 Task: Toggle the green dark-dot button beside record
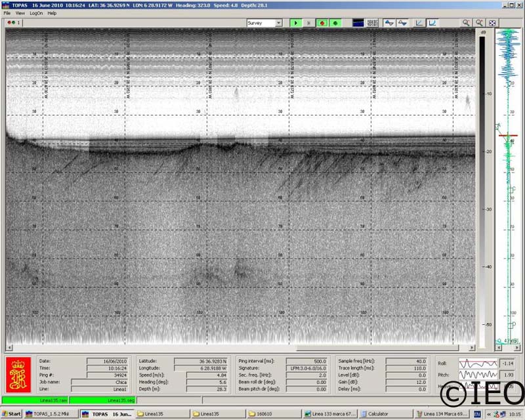[x=335, y=22]
